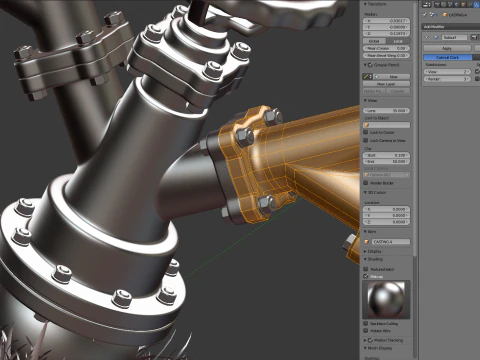
Task: Enable Textured Solid checkbox
Action: pos(366,269)
